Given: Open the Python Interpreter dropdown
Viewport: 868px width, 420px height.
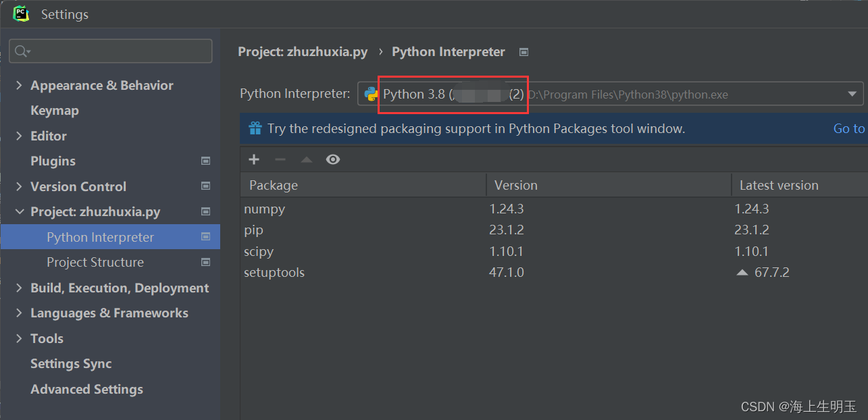Looking at the screenshot, I should (852, 95).
